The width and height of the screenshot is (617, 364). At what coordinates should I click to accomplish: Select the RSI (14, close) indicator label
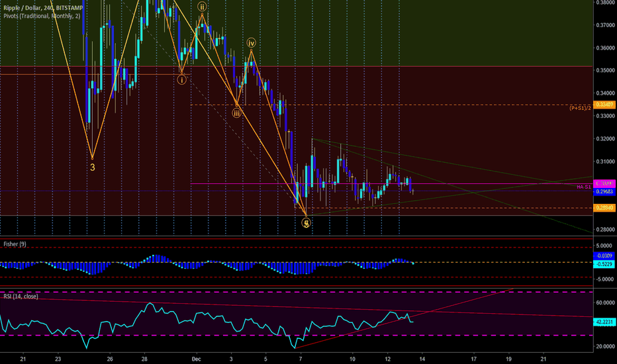pos(21,296)
